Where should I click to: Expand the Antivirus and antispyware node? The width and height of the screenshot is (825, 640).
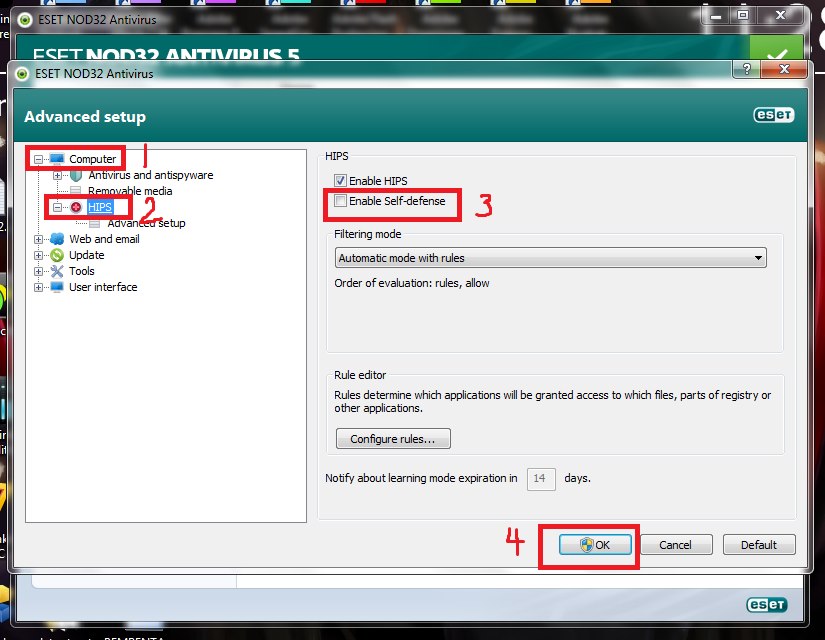pyautogui.click(x=57, y=175)
